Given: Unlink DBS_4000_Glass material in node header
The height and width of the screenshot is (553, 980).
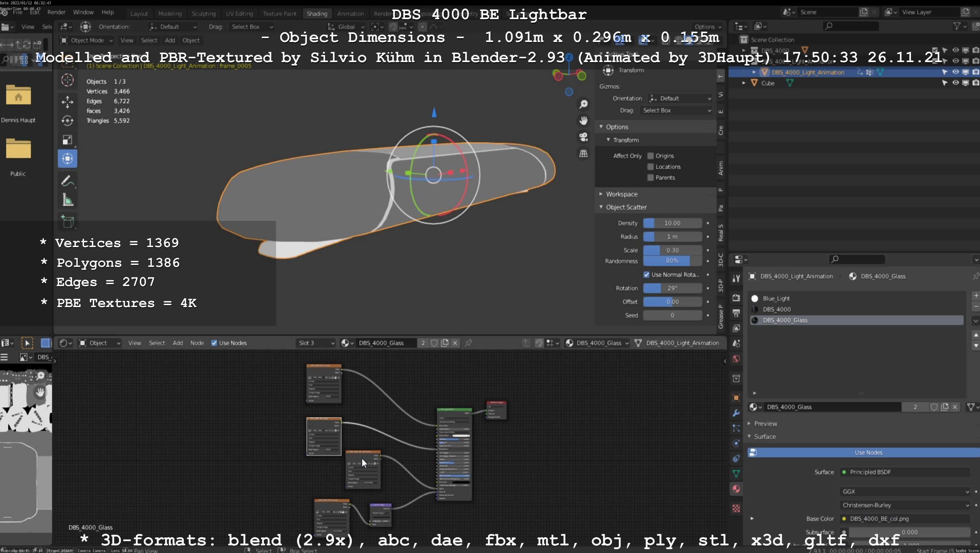Looking at the screenshot, I should click(x=455, y=343).
